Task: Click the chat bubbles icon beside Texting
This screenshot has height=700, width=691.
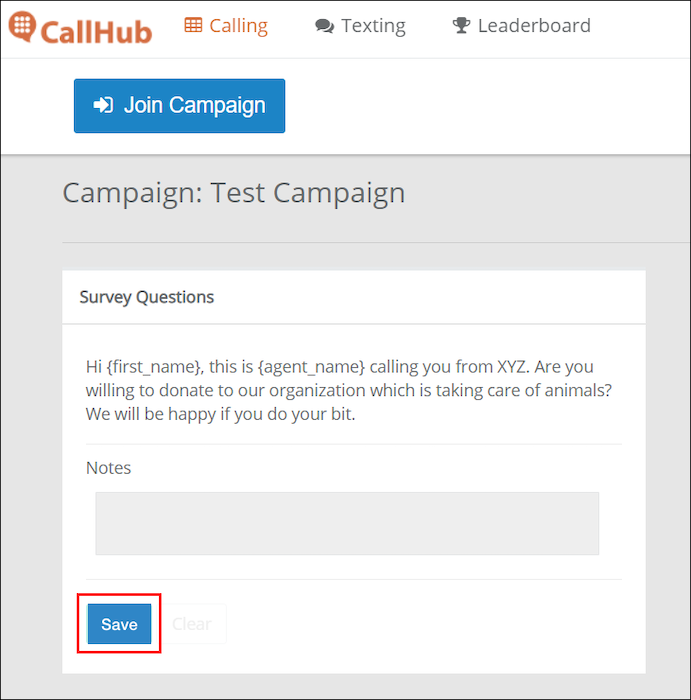Action: coord(325,26)
